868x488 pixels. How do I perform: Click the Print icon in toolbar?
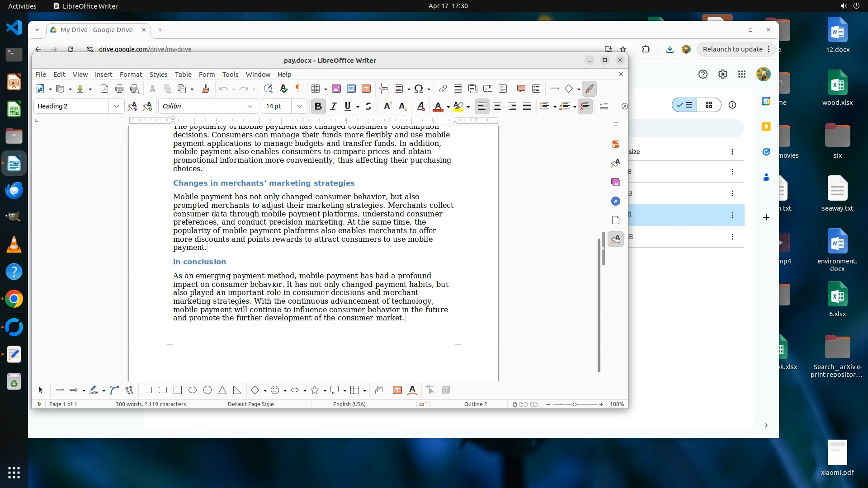119,89
